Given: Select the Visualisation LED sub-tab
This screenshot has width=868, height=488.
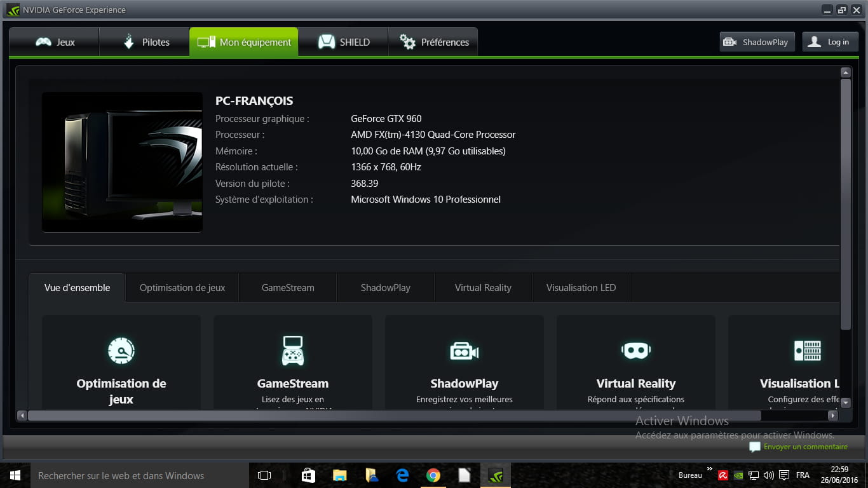Looking at the screenshot, I should 581,288.
